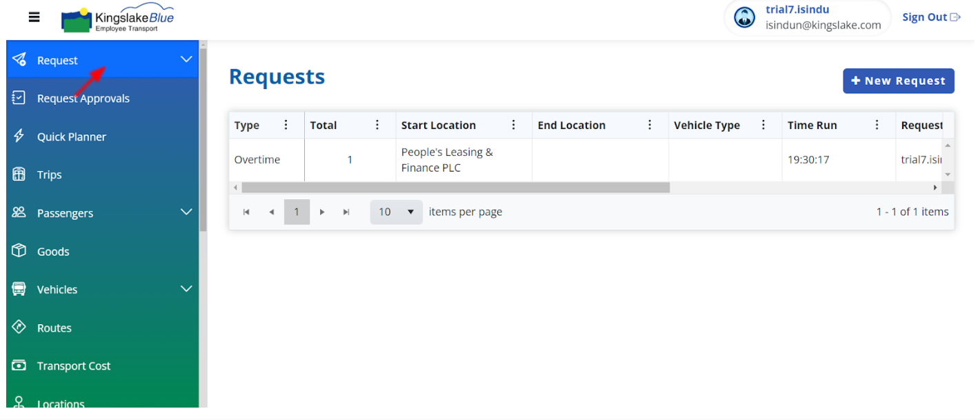Open the Request Approvals menu item

click(102, 98)
